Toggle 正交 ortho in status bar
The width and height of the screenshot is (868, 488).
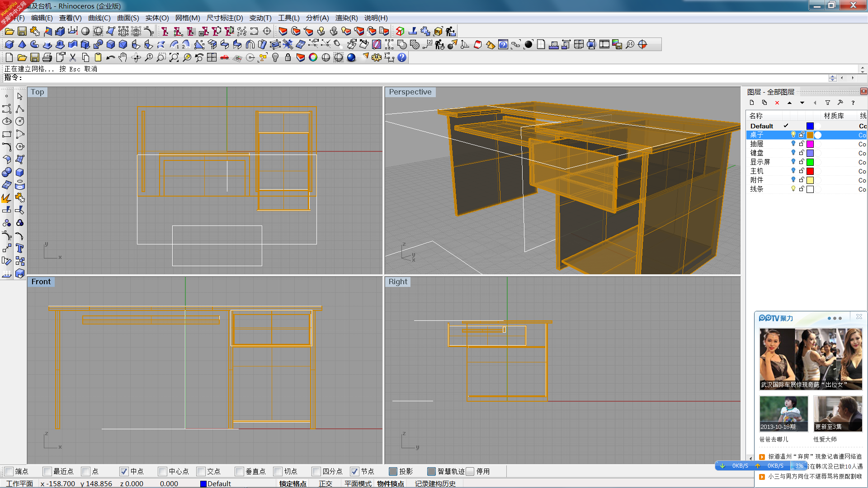point(325,483)
